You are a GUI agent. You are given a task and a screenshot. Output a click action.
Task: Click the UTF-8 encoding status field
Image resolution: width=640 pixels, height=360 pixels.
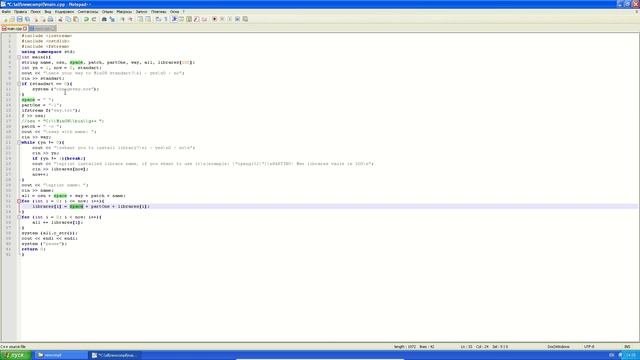point(589,347)
